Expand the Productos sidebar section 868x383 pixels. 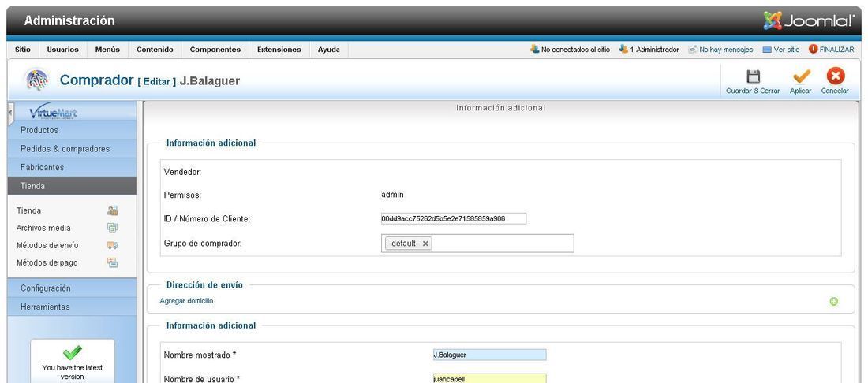(x=72, y=130)
